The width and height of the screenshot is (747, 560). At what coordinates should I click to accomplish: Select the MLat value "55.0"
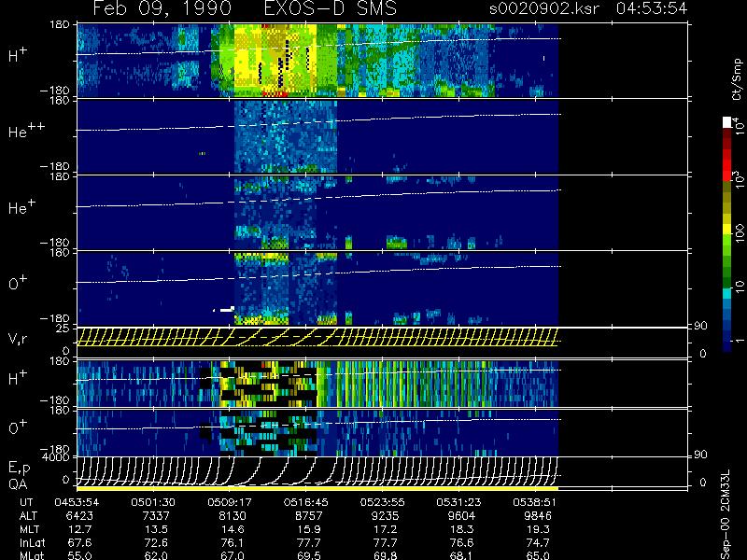pos(79,555)
